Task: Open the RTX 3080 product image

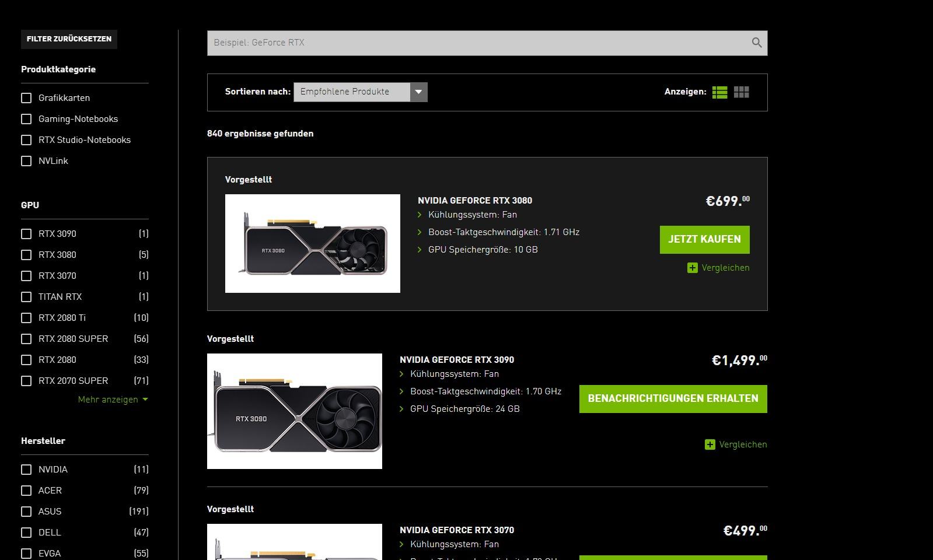Action: 313,243
